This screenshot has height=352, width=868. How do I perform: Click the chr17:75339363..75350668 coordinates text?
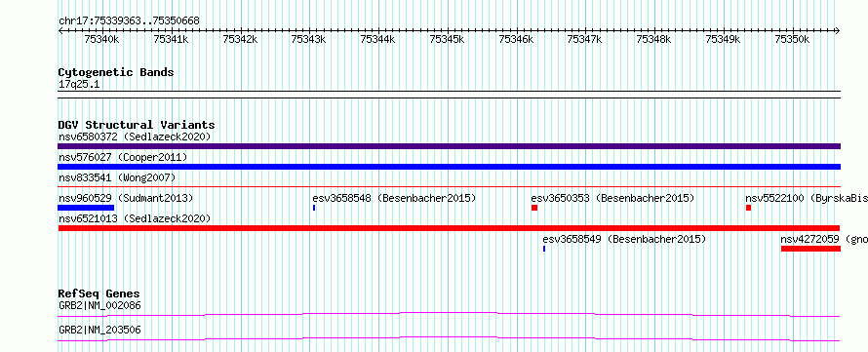pos(129,21)
